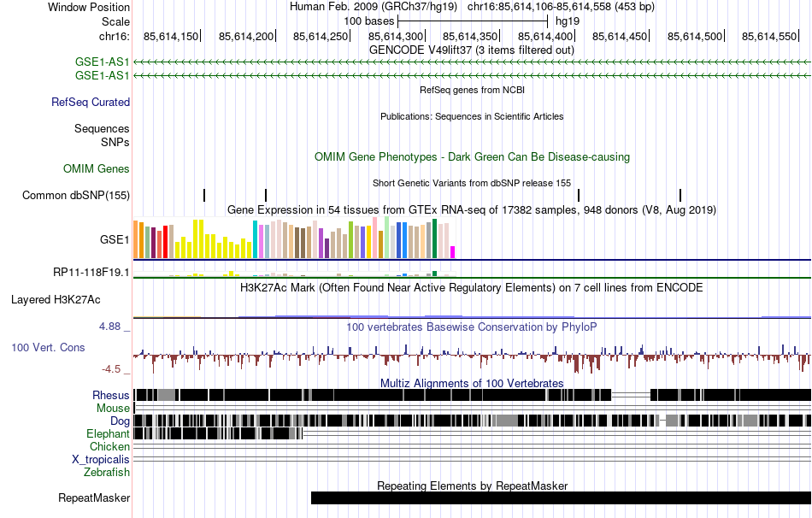
Task: Select the Mouse species label
Action: tap(113, 409)
